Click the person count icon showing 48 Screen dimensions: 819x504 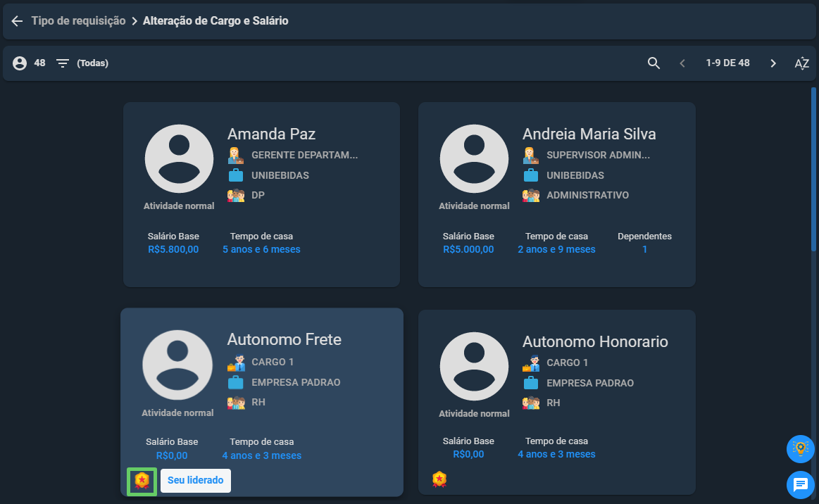20,63
